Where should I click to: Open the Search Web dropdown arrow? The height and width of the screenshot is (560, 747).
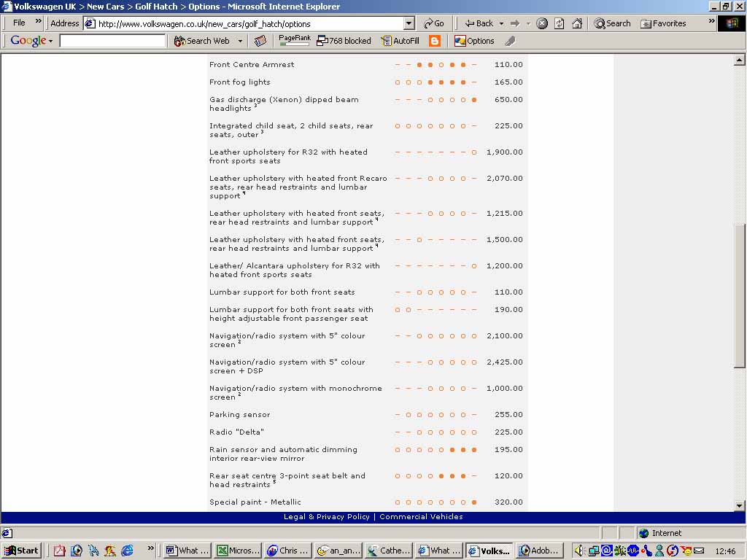[x=240, y=41]
